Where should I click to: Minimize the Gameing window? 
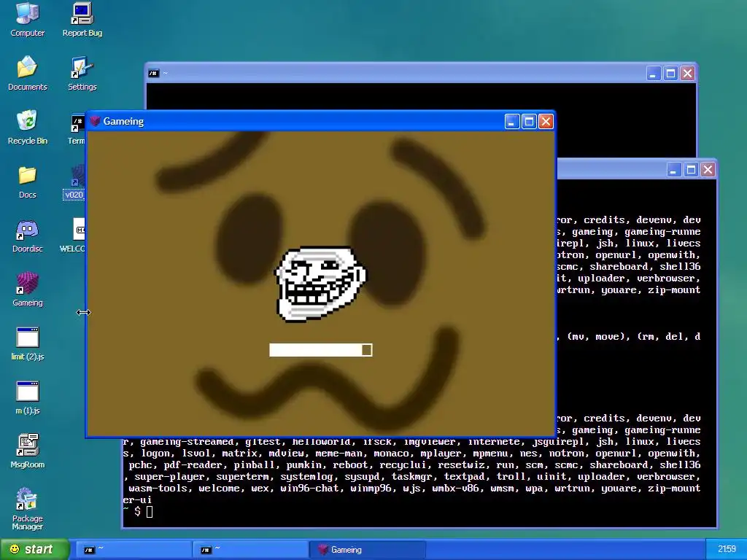pyautogui.click(x=511, y=122)
